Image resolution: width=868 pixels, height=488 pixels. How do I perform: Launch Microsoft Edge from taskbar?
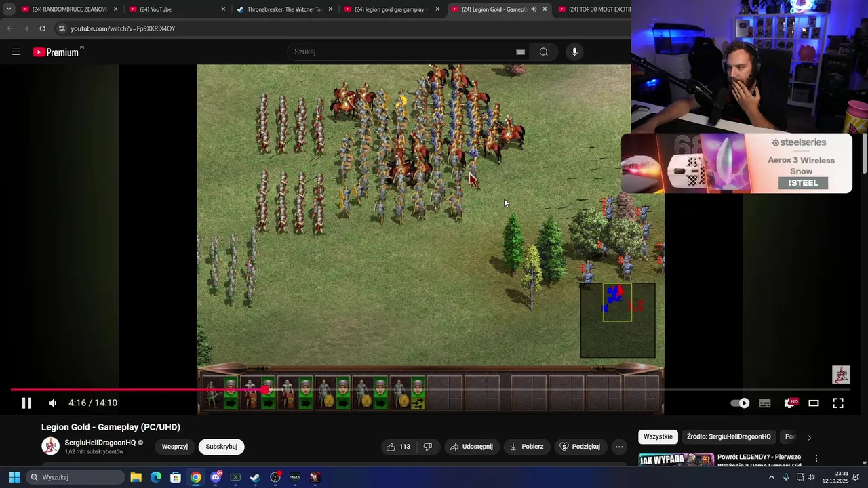(156, 477)
